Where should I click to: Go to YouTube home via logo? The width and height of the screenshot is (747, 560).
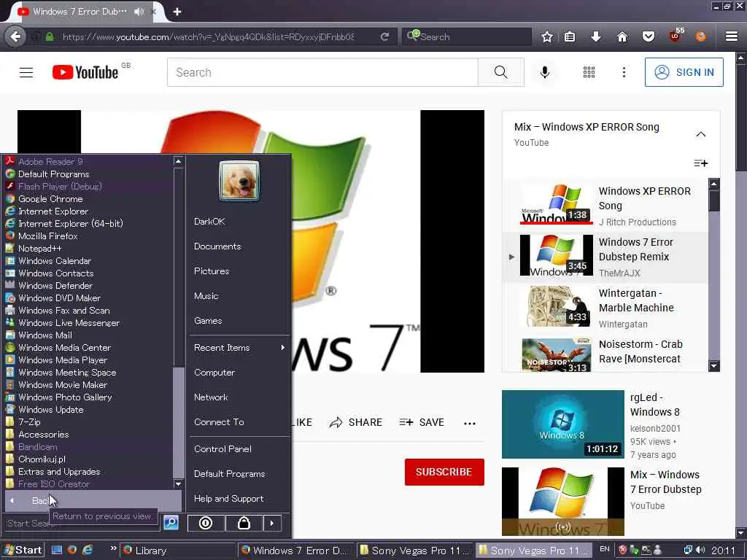[x=86, y=72]
